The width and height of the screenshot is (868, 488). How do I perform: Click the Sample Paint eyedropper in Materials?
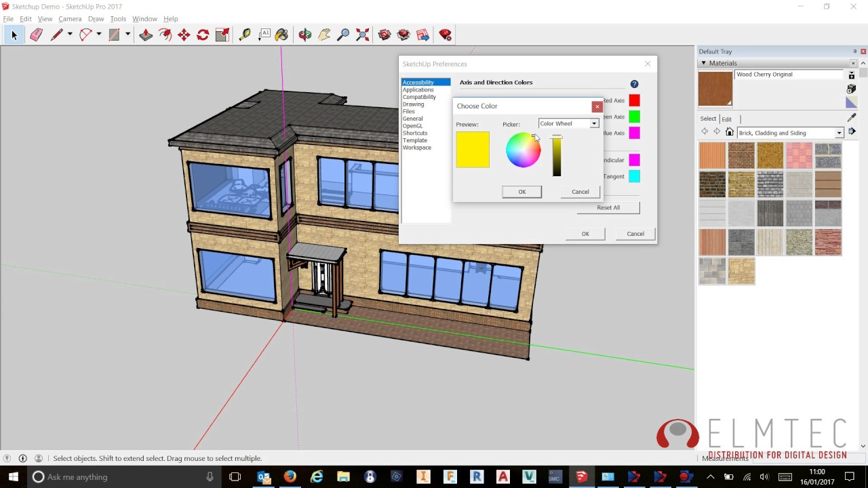click(851, 117)
